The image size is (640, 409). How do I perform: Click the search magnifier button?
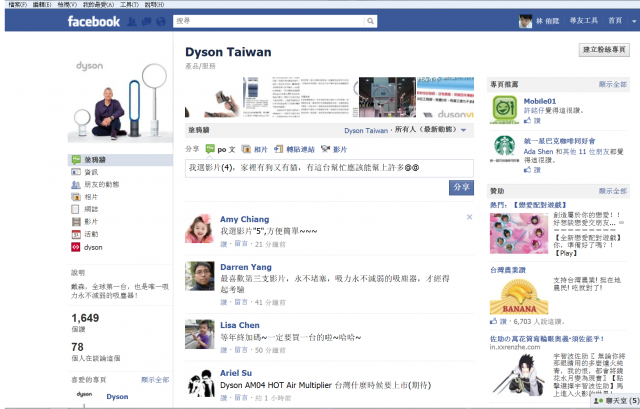(370, 21)
